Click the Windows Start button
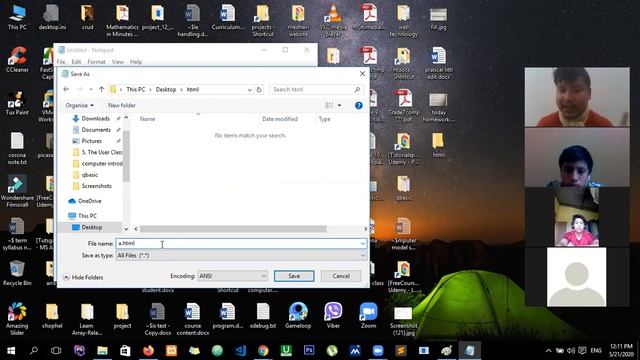Screen dimensions: 640x360 pyautogui.click(x=11, y=351)
